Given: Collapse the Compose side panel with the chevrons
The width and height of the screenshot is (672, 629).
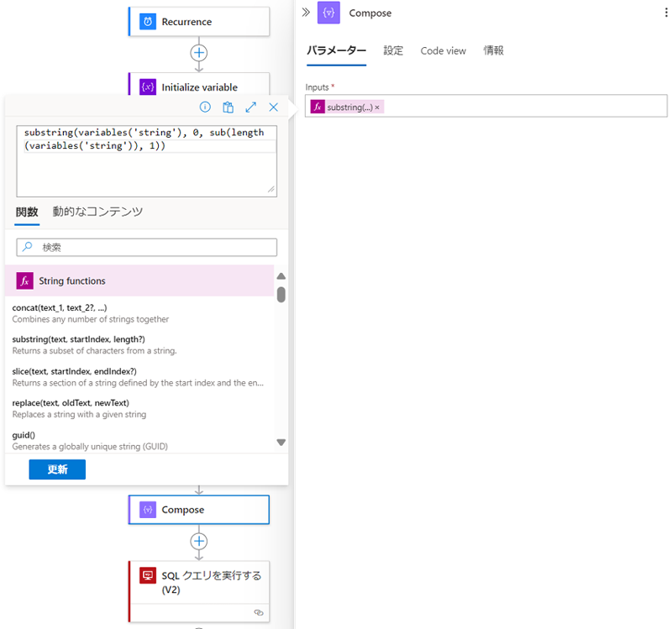Looking at the screenshot, I should tap(306, 13).
